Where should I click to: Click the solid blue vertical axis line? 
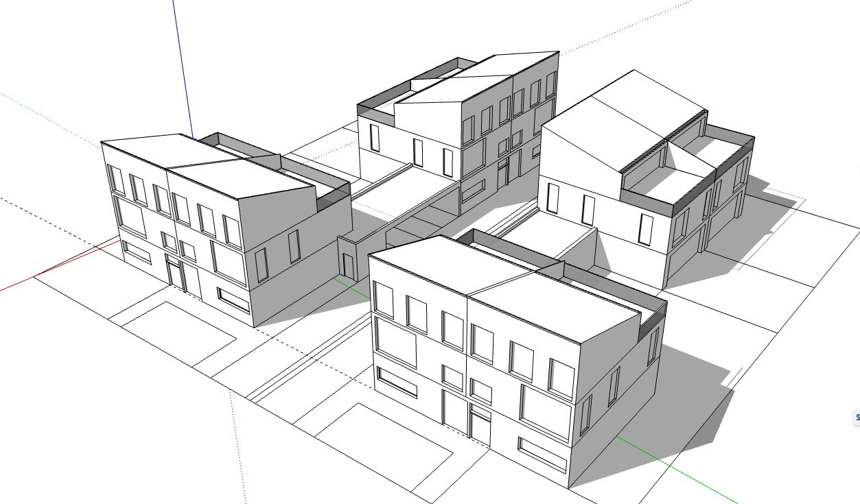(183, 69)
